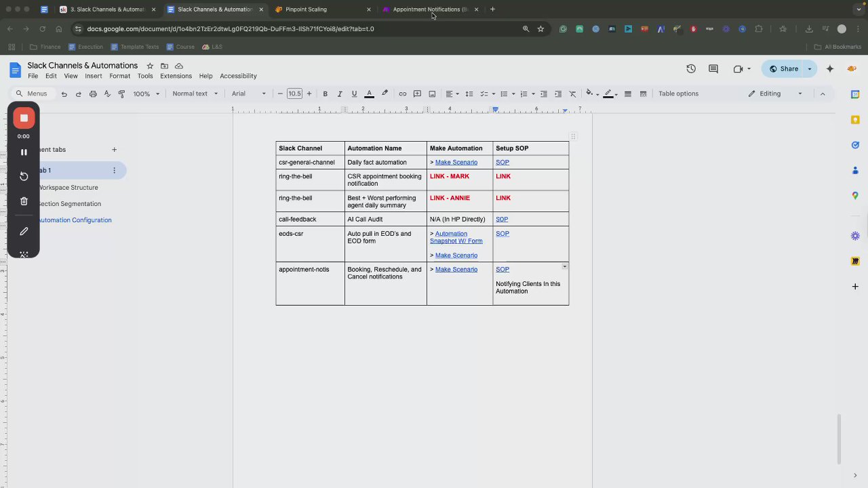The image size is (868, 488).
Task: Open the Normal text style dropdown
Action: click(195, 94)
